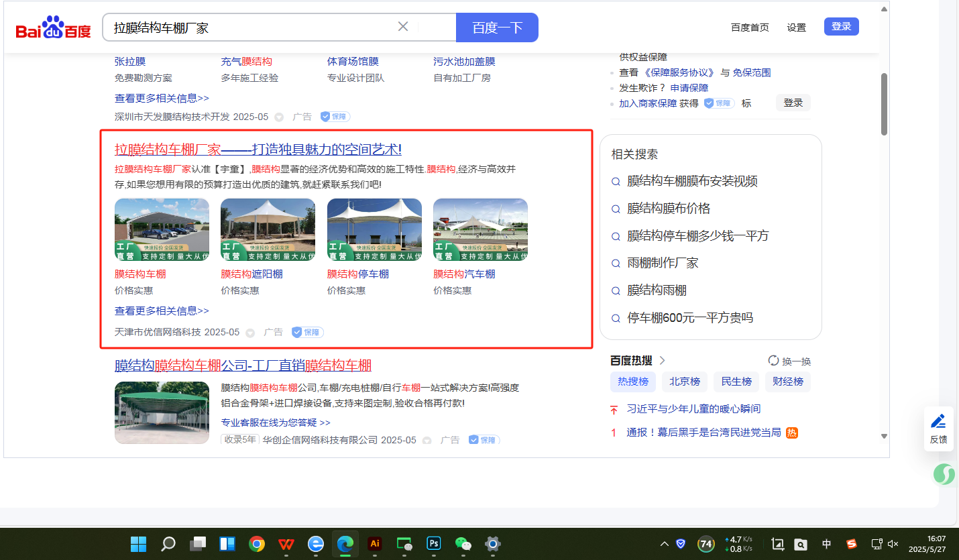Click the 膜结构遮阳棚 tent thumbnail image
This screenshot has width=959, height=560.
tap(268, 229)
